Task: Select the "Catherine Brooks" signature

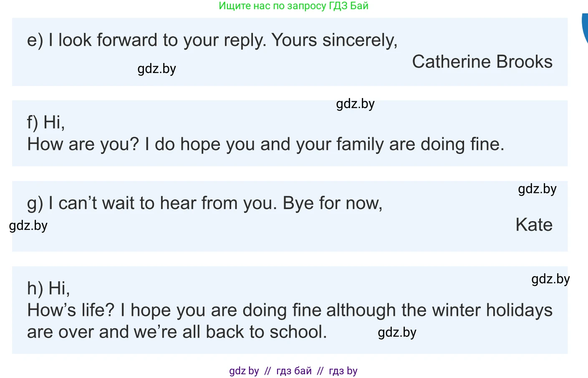Action: [482, 62]
